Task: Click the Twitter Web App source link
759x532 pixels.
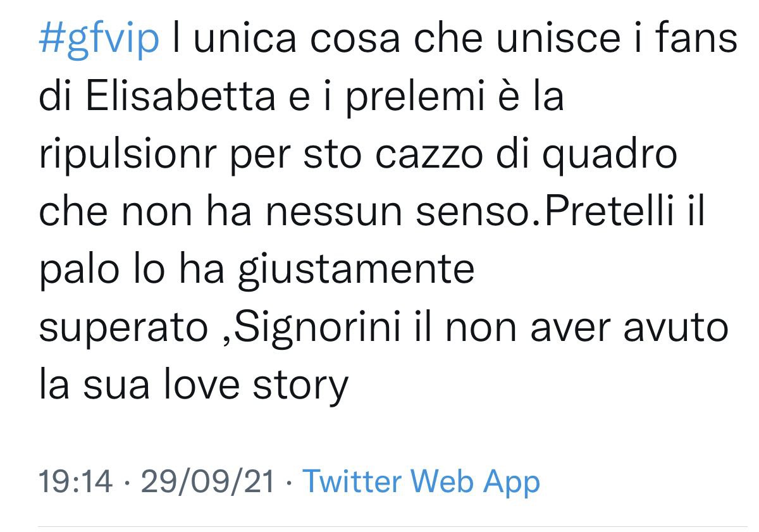Action: click(421, 481)
